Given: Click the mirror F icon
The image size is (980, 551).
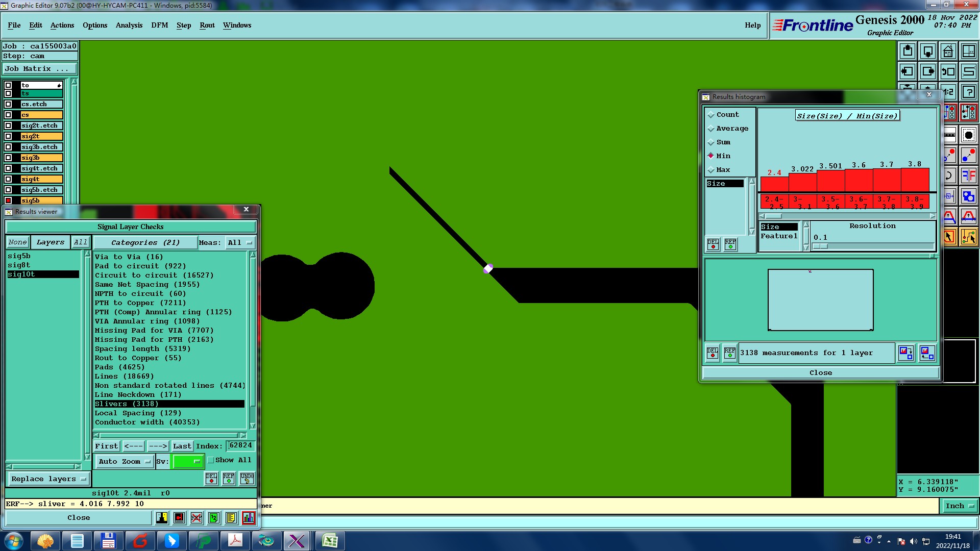Looking at the screenshot, I should pyautogui.click(x=968, y=176).
